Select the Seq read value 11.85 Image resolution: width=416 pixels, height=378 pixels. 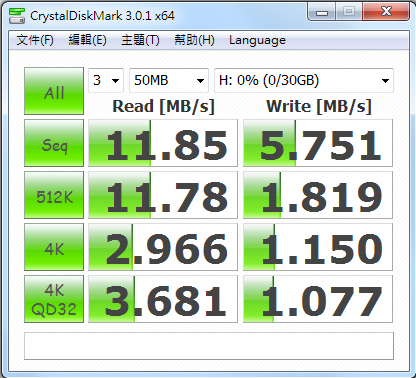(163, 143)
